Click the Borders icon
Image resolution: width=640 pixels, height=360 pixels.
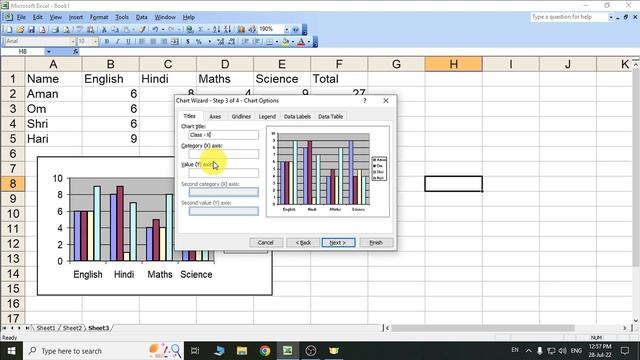(269, 41)
